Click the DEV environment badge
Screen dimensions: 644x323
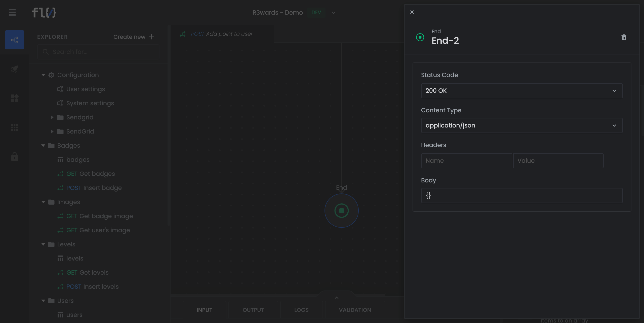click(x=316, y=13)
